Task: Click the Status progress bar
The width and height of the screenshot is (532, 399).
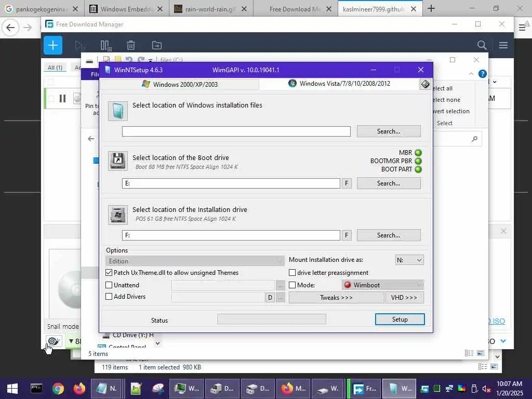Action: pos(271,320)
